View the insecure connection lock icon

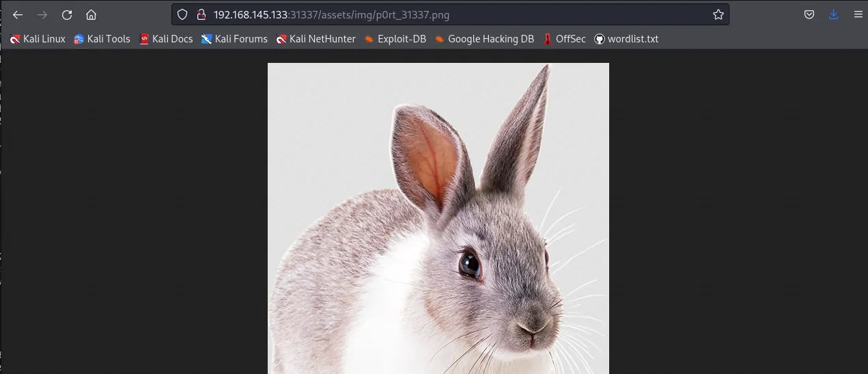(x=201, y=14)
